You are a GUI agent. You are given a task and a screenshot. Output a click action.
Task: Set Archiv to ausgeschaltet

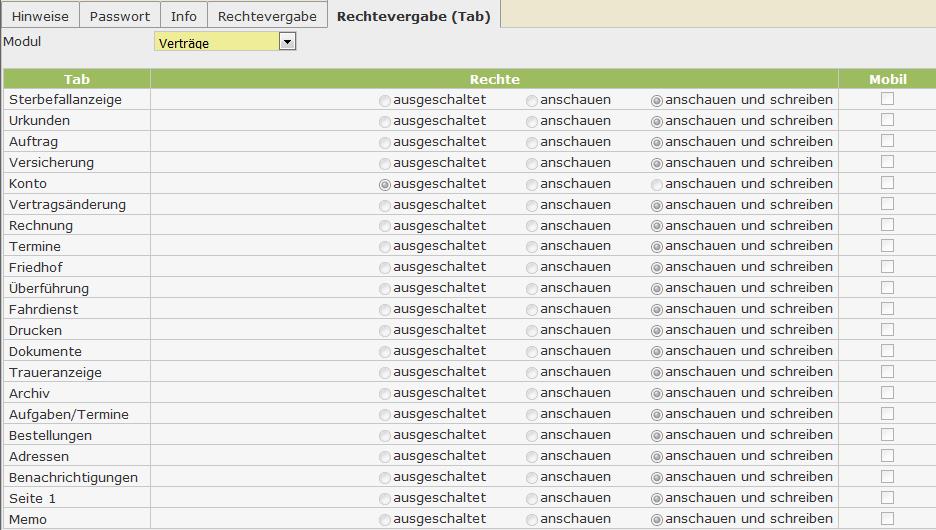pyautogui.click(x=385, y=394)
